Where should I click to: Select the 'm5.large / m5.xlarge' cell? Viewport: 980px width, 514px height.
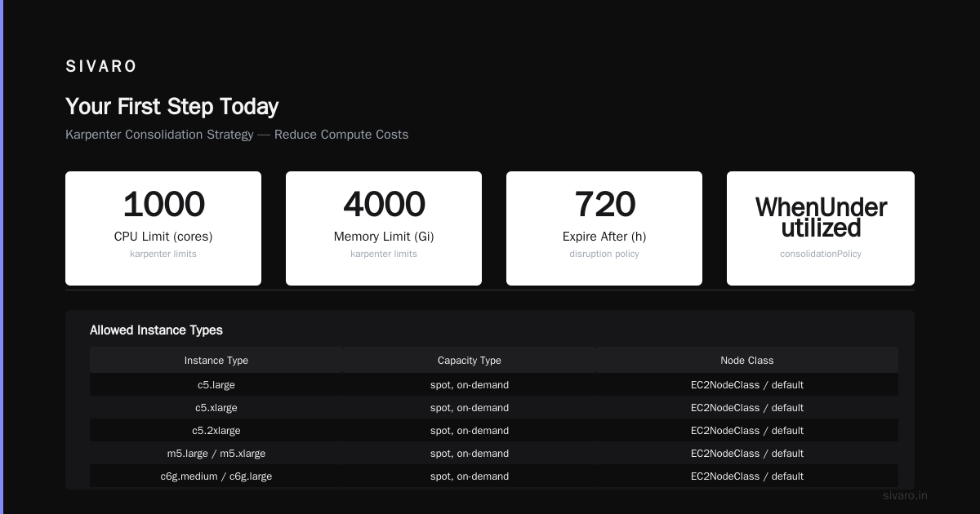coord(216,453)
